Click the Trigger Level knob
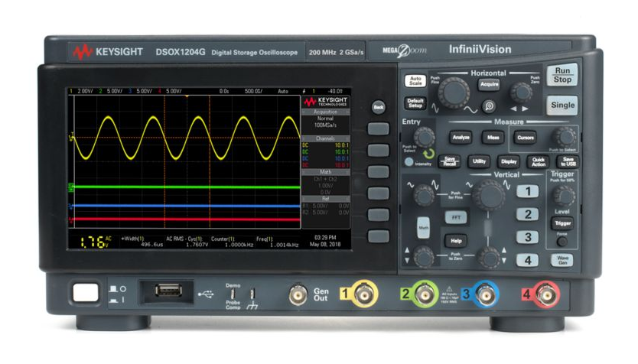The width and height of the screenshot is (638, 364). point(564,197)
